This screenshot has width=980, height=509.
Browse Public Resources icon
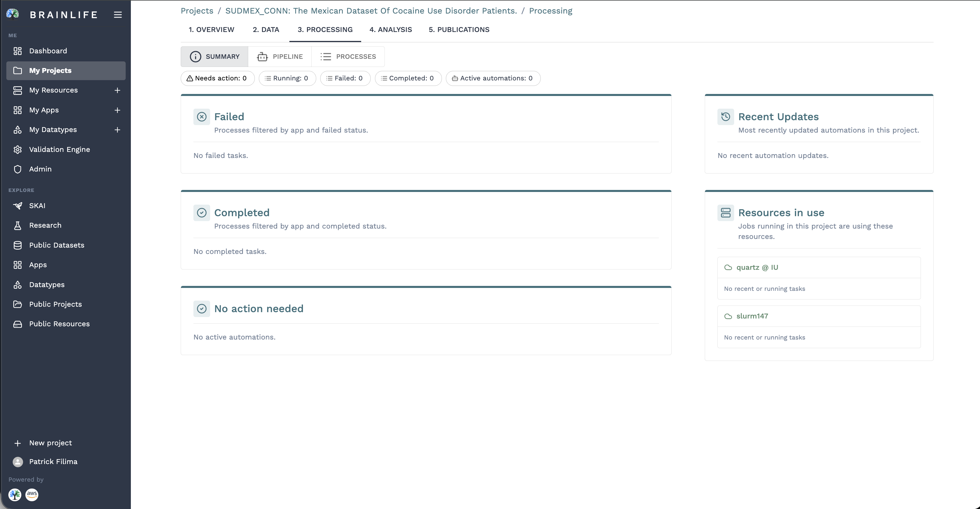coord(18,324)
